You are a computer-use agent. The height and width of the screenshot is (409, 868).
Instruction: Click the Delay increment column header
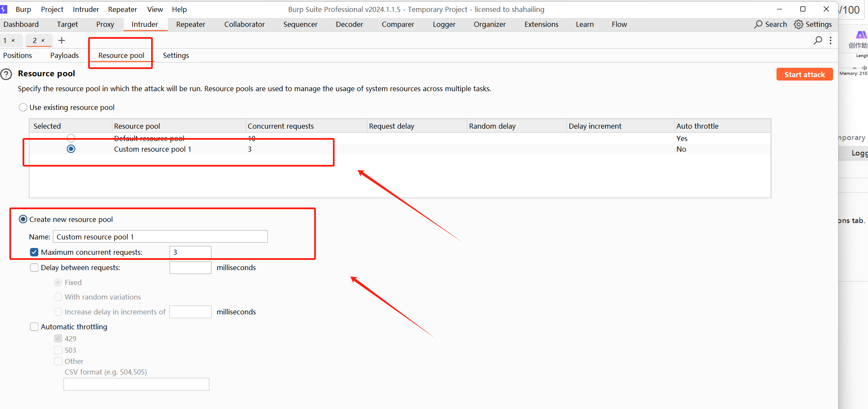pyautogui.click(x=620, y=126)
